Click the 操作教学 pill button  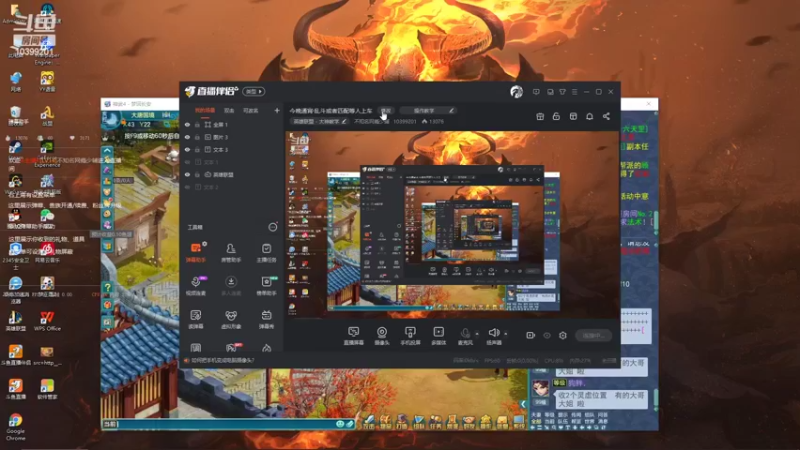click(428, 110)
